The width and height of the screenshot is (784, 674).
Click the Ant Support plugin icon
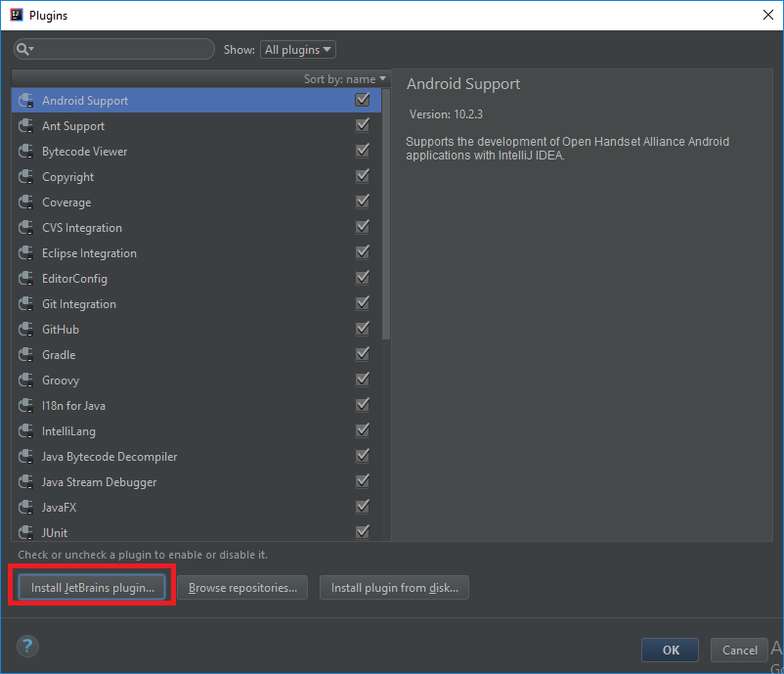click(26, 126)
